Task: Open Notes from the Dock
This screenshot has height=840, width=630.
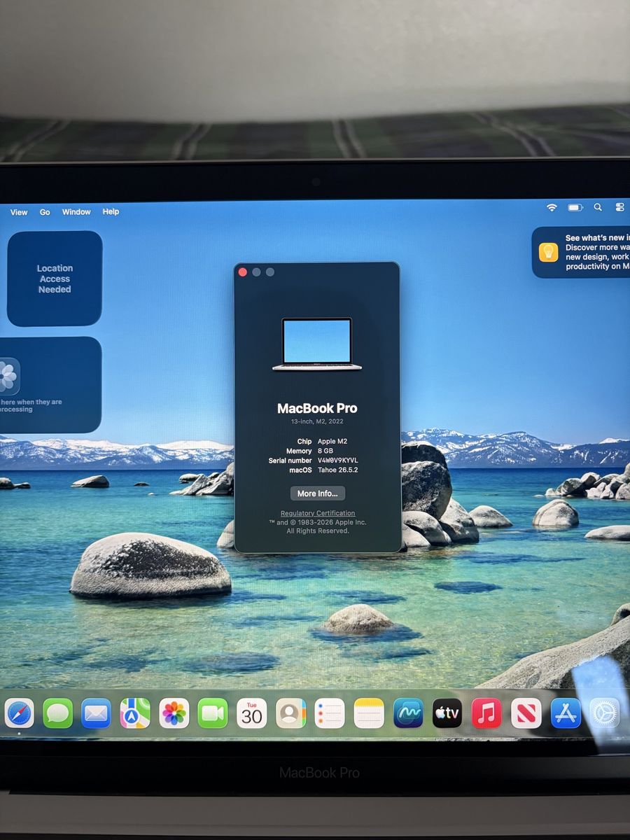Action: tap(369, 713)
